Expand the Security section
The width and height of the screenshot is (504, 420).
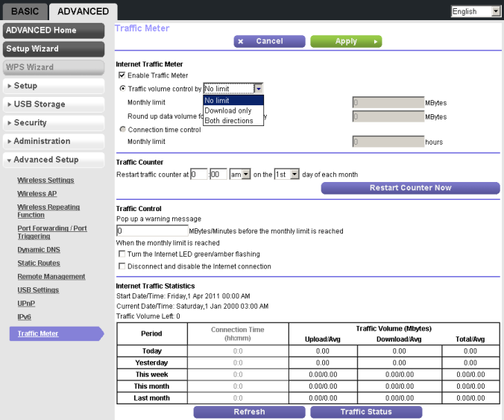pos(54,123)
